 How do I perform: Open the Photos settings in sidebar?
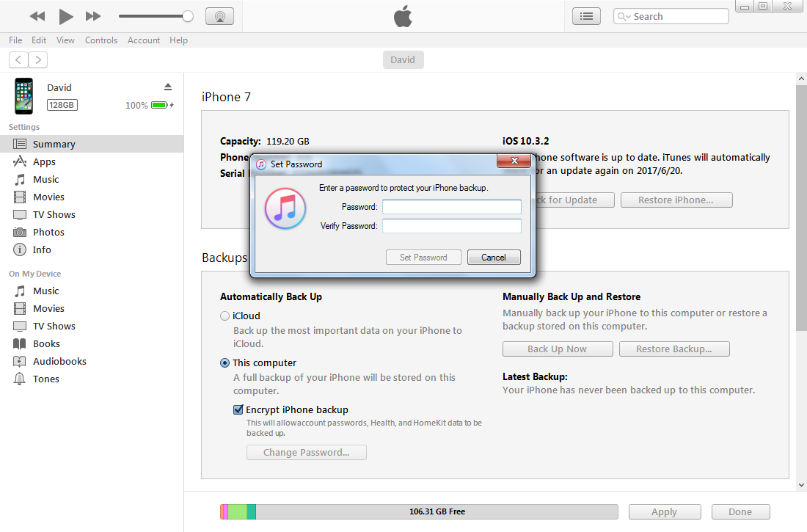pyautogui.click(x=48, y=233)
